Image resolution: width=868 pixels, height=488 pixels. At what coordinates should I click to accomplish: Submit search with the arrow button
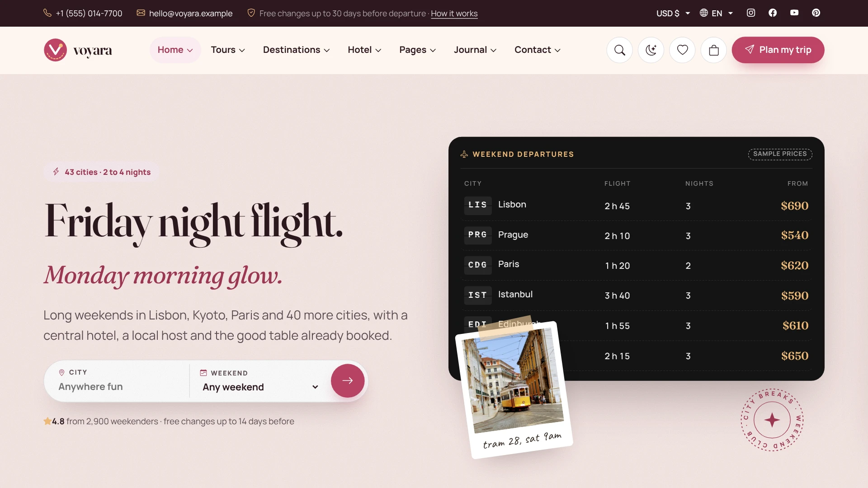coord(348,381)
